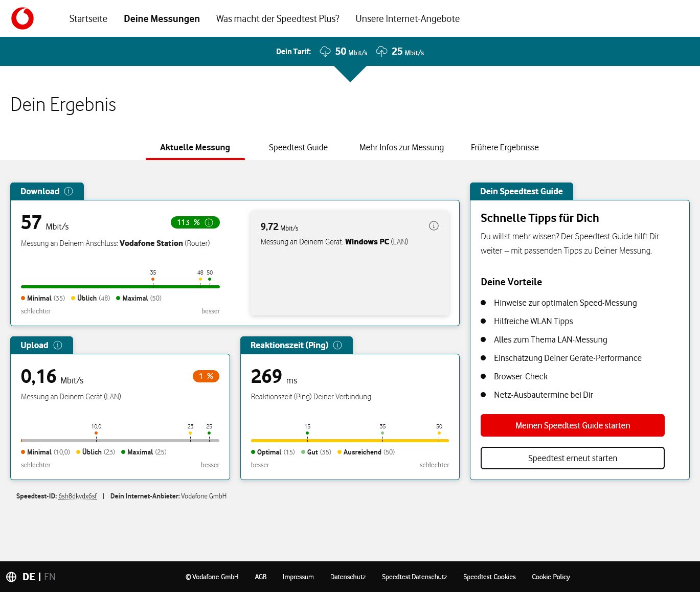The image size is (700, 592).
Task: Open the Datenschutz footer link
Action: click(348, 577)
